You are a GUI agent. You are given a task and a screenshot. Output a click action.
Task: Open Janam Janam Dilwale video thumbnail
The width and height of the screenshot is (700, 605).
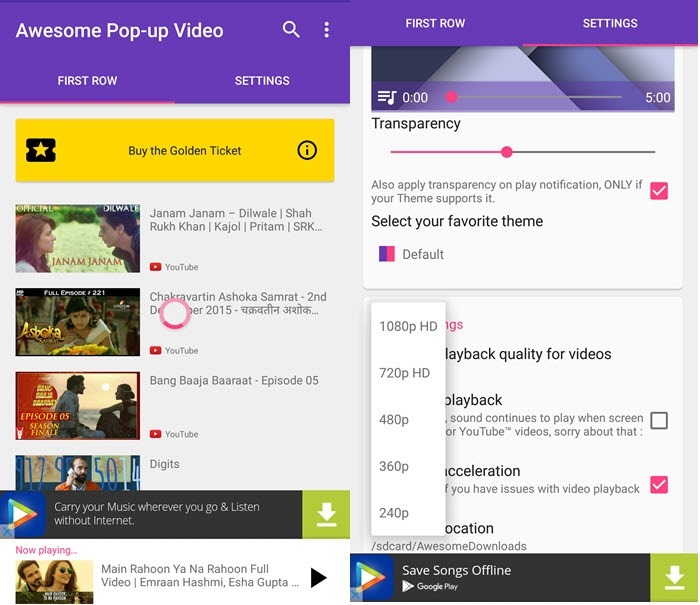tap(78, 238)
